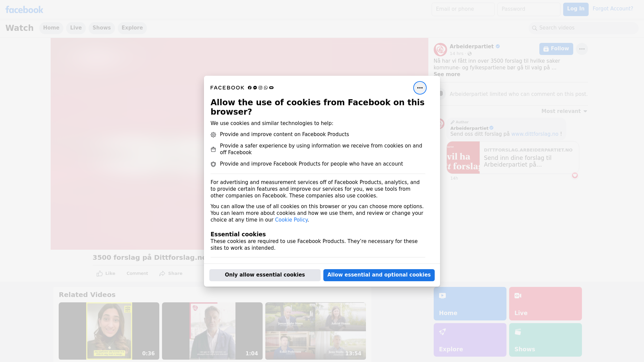Select the Home tab in Watch navigation
Screen dimensions: 644x362
tap(51, 28)
